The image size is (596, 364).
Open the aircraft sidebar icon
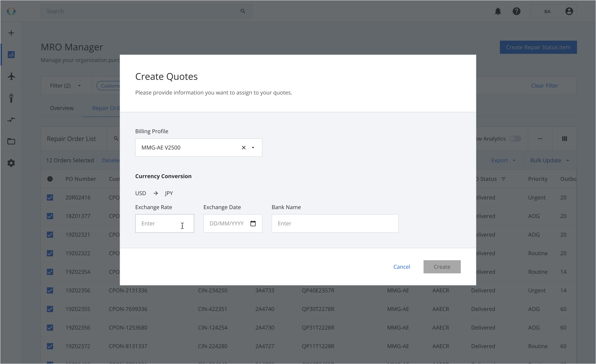pos(11,76)
